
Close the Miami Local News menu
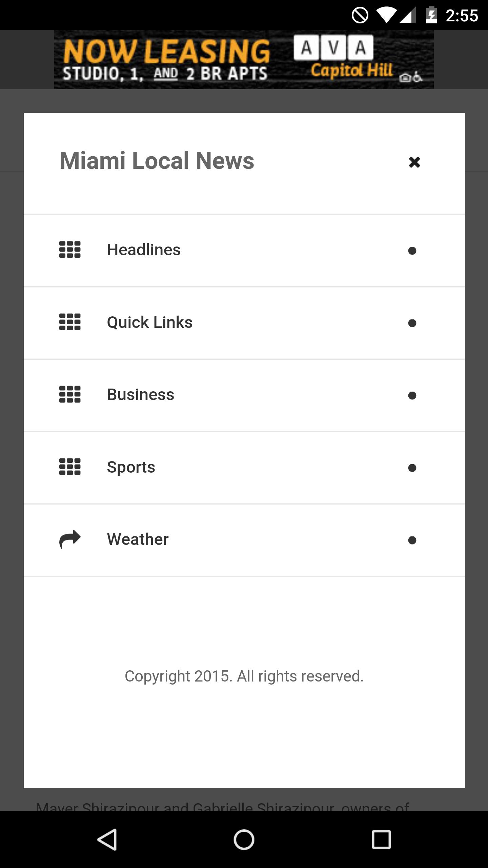tap(414, 162)
